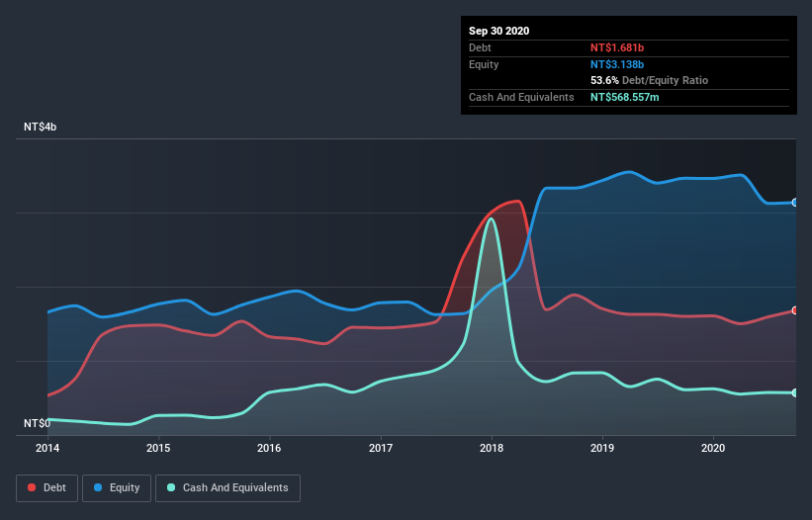Select the 2020 x-axis label

713,448
